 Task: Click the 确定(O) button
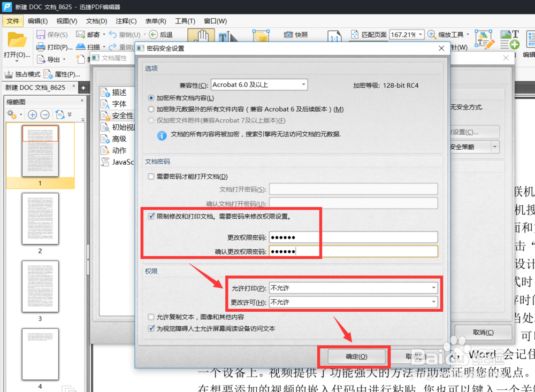[x=356, y=357]
